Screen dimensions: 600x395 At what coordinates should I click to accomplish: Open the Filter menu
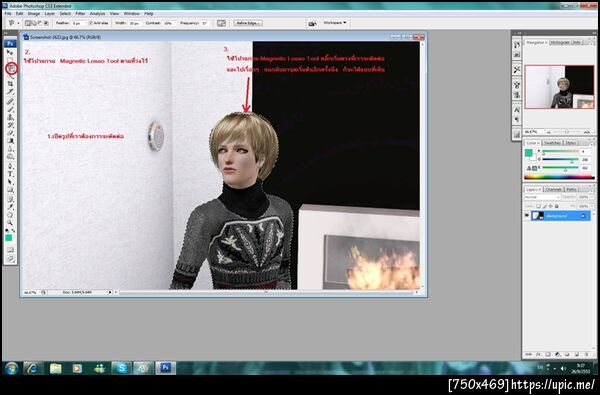tap(80, 13)
